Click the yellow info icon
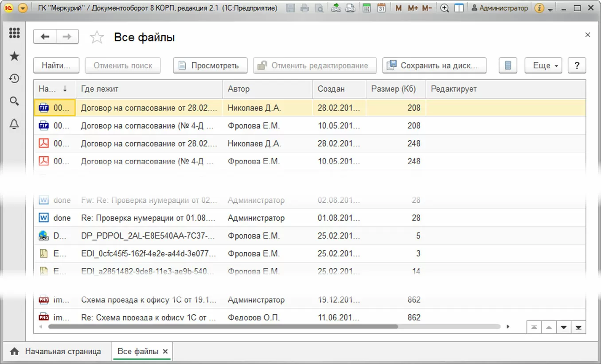The width and height of the screenshot is (601, 364). click(x=539, y=8)
